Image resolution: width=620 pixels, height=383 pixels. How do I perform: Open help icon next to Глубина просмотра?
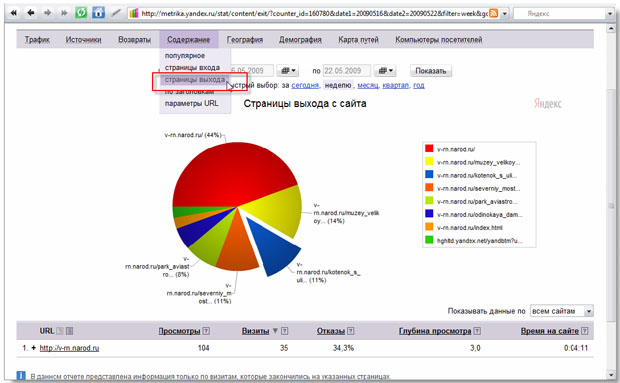click(477, 331)
